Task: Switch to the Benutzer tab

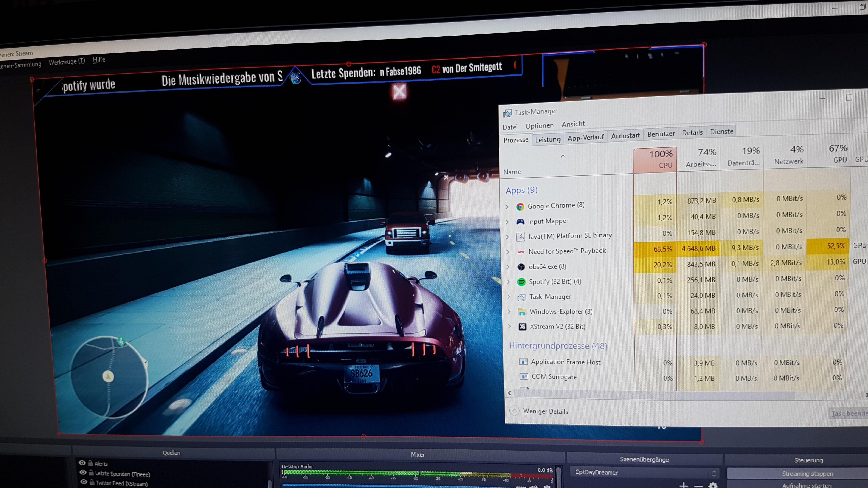Action: pyautogui.click(x=661, y=134)
